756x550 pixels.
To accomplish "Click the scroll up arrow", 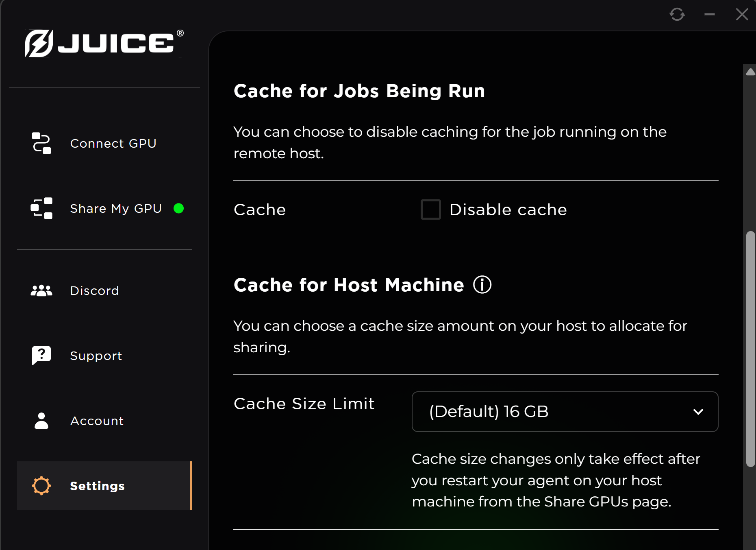I will [751, 72].
